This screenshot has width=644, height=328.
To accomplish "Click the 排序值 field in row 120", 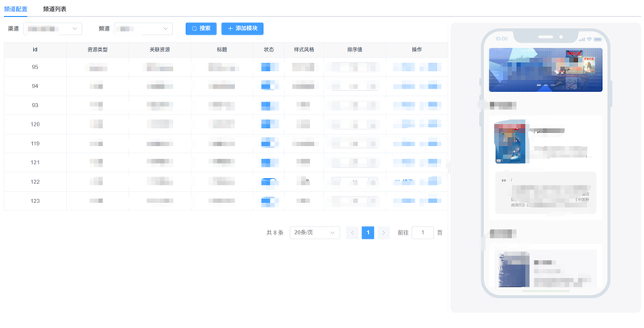I will point(354,124).
